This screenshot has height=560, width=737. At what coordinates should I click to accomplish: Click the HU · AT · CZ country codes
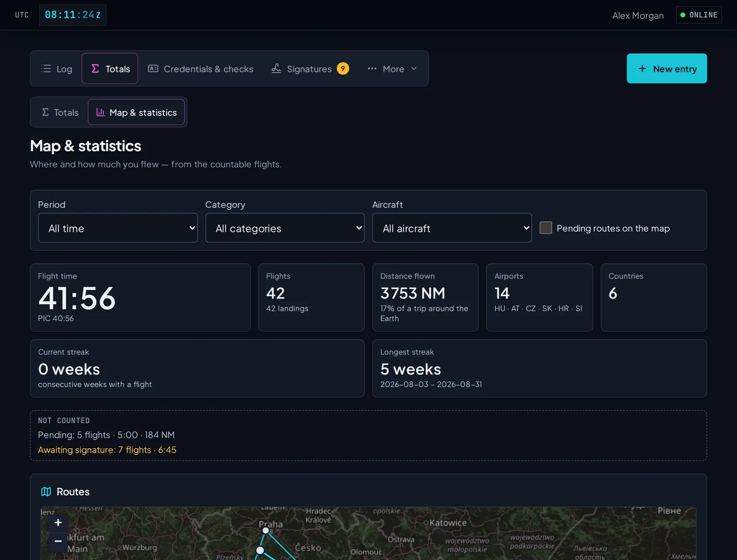(x=538, y=308)
